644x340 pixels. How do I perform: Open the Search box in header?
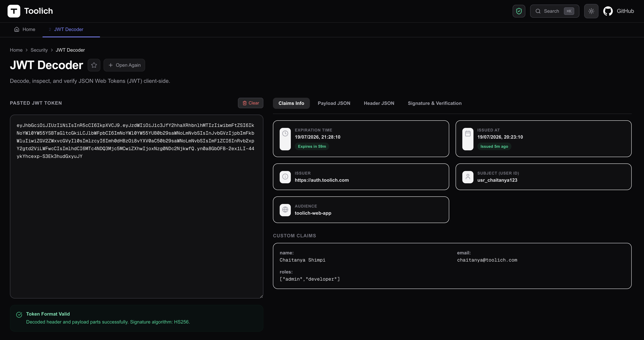pos(555,11)
